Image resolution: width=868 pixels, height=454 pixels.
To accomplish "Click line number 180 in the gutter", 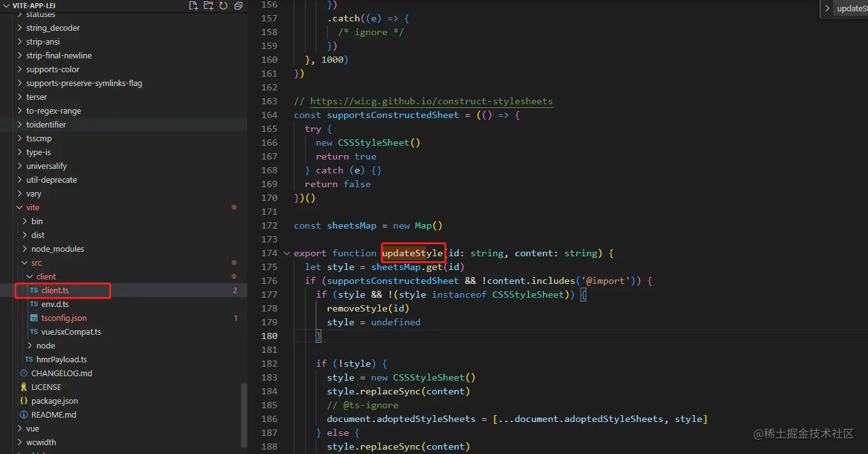I will (269, 336).
